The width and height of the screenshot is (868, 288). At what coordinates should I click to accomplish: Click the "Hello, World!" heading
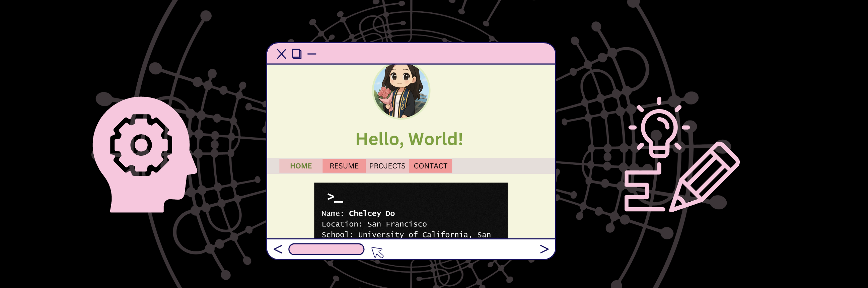point(409,139)
